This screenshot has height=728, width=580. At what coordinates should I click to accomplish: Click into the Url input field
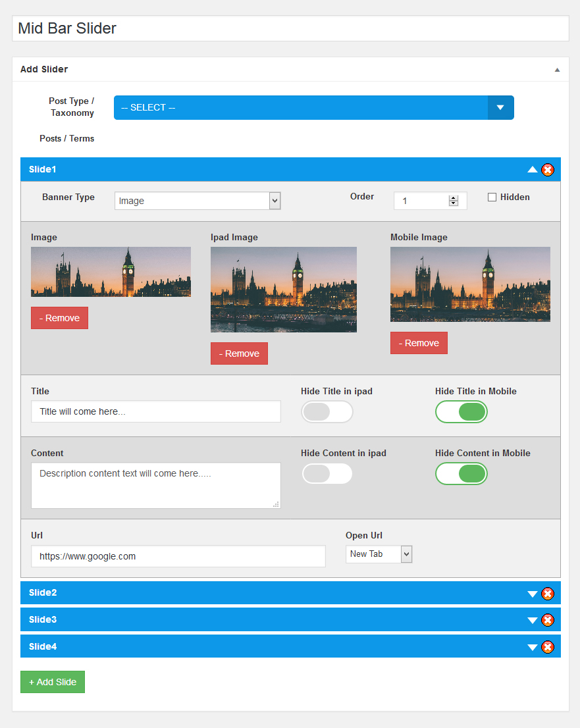(x=178, y=556)
